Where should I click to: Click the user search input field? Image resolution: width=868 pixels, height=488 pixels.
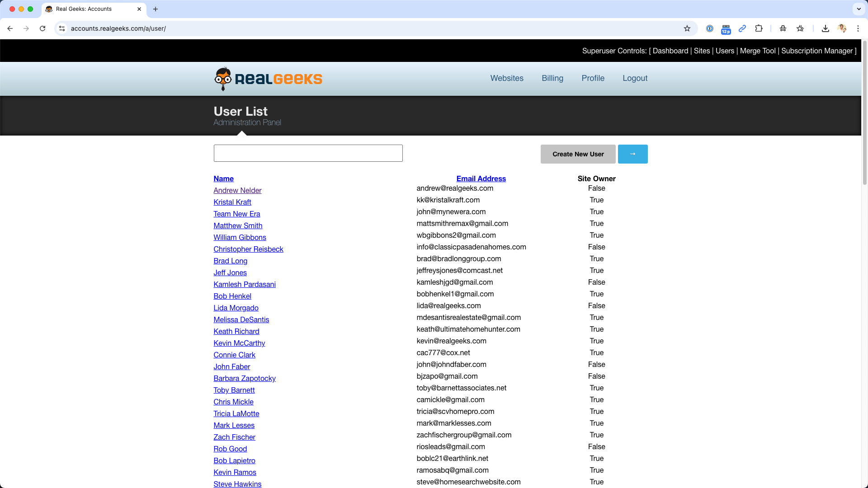pyautogui.click(x=308, y=153)
